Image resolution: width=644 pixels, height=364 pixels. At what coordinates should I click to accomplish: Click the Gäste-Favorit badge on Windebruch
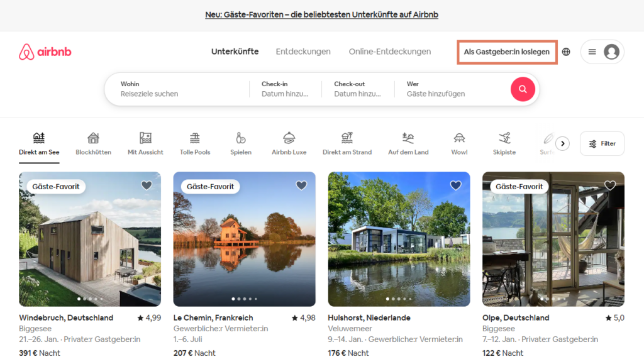point(56,186)
